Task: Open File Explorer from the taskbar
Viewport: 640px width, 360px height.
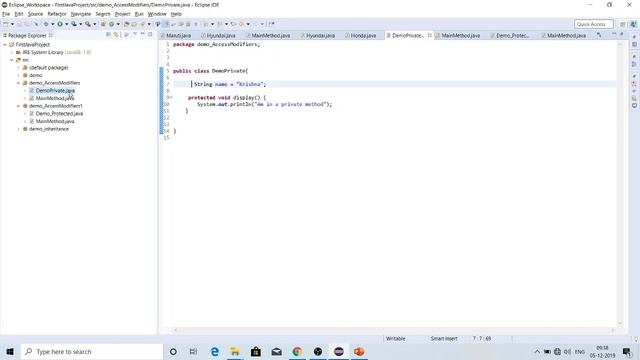Action: coord(235,351)
